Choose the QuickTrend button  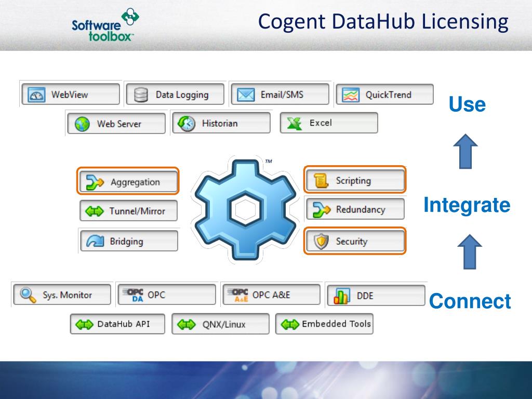point(385,95)
